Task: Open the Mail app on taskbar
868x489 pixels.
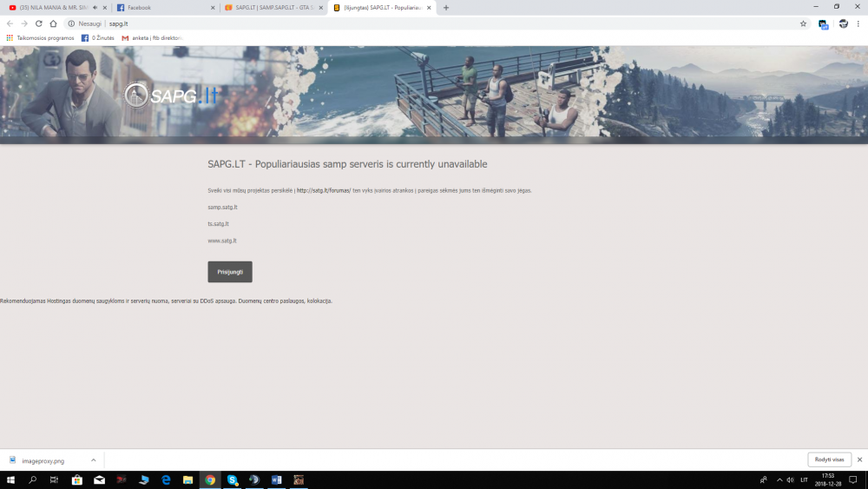Action: pyautogui.click(x=99, y=480)
